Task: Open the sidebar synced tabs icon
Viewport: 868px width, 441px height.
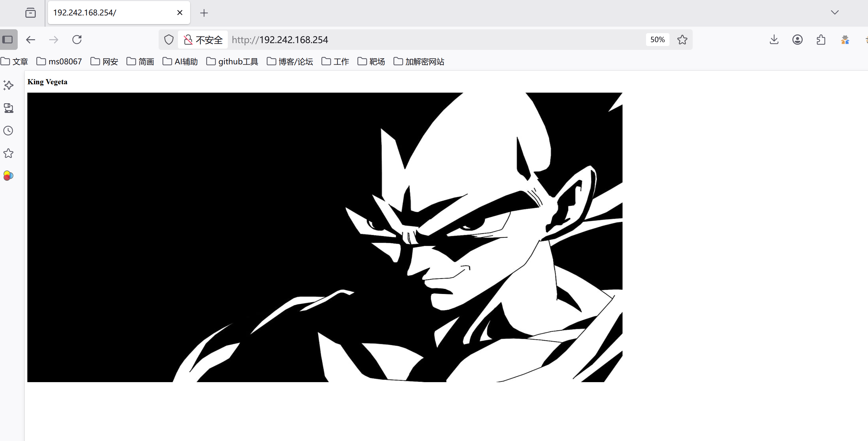Action: tap(8, 108)
